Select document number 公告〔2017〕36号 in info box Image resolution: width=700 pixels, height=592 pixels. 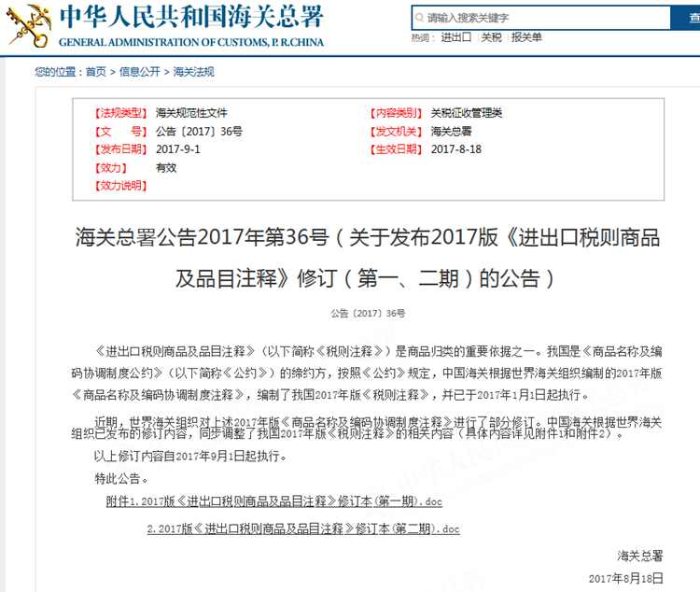point(199,132)
